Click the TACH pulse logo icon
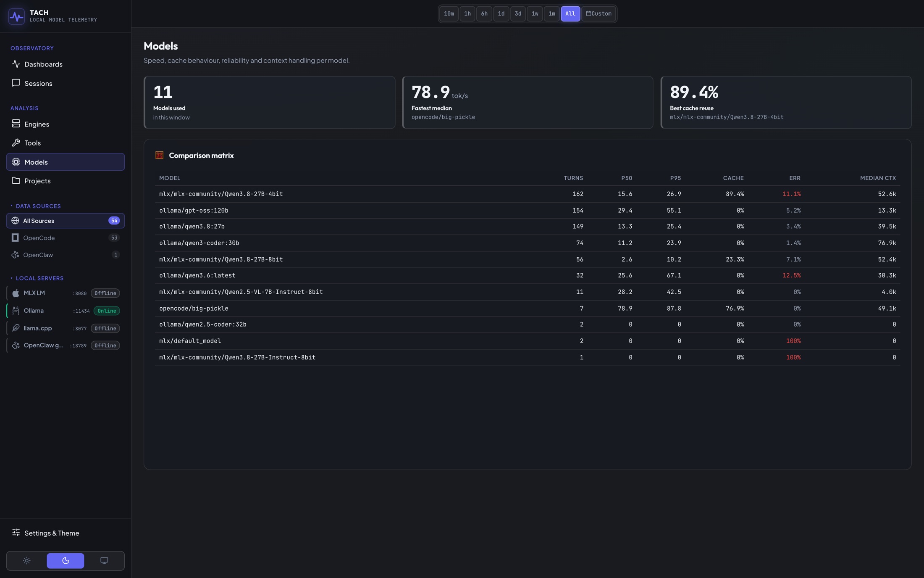Screen dimensions: 924x578 pyautogui.click(x=16, y=16)
